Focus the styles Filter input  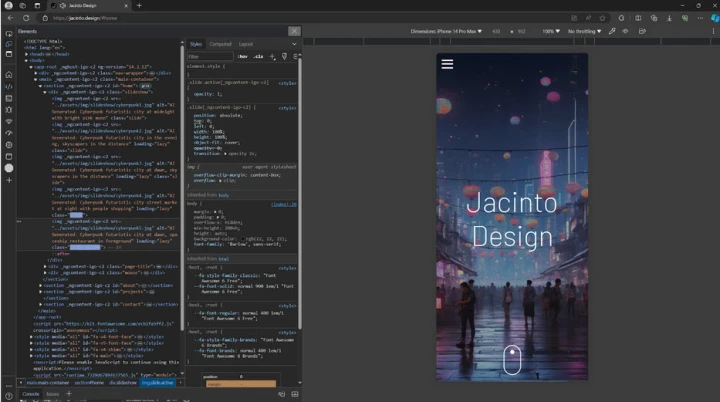[x=210, y=57]
